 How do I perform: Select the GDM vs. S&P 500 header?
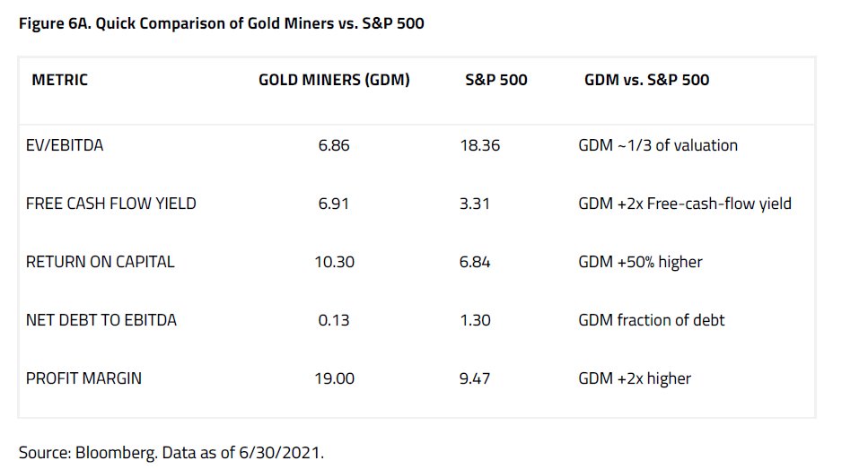click(x=646, y=80)
